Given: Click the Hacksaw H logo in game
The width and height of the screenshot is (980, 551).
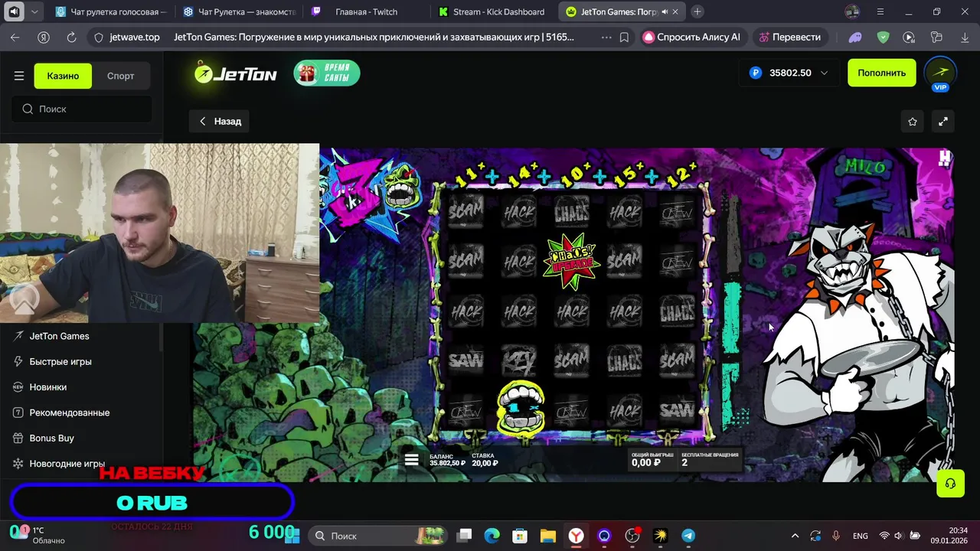Looking at the screenshot, I should [x=945, y=158].
